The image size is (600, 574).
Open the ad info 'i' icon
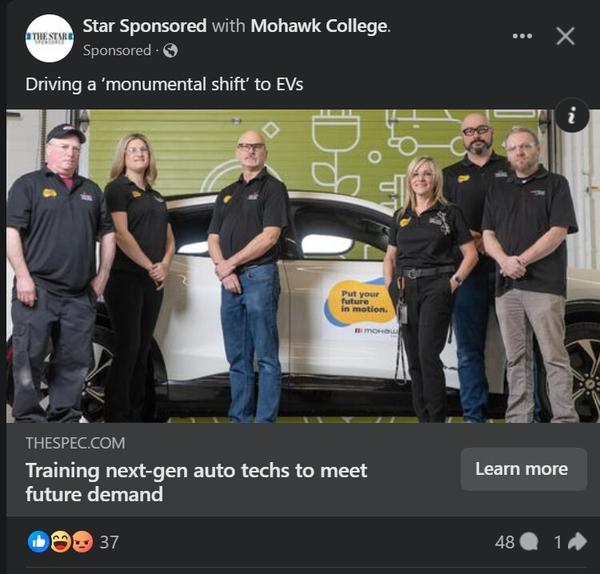pos(572,116)
